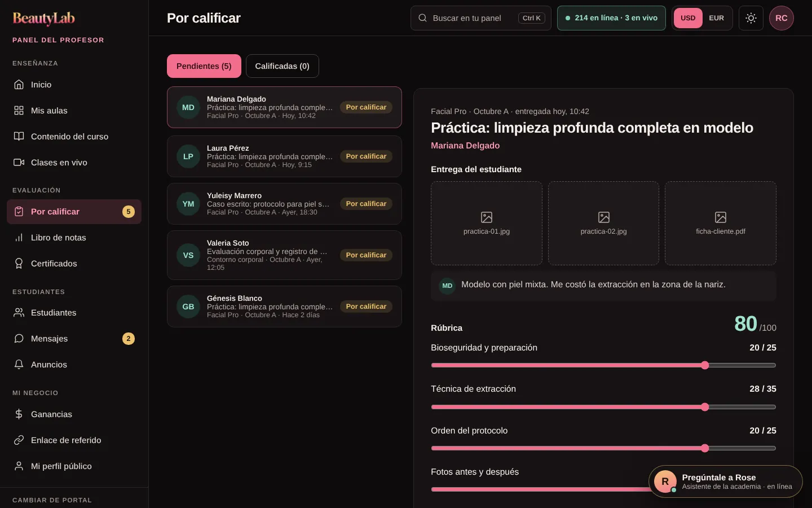Open Contenido del curso book icon
812x508 pixels.
19,137
